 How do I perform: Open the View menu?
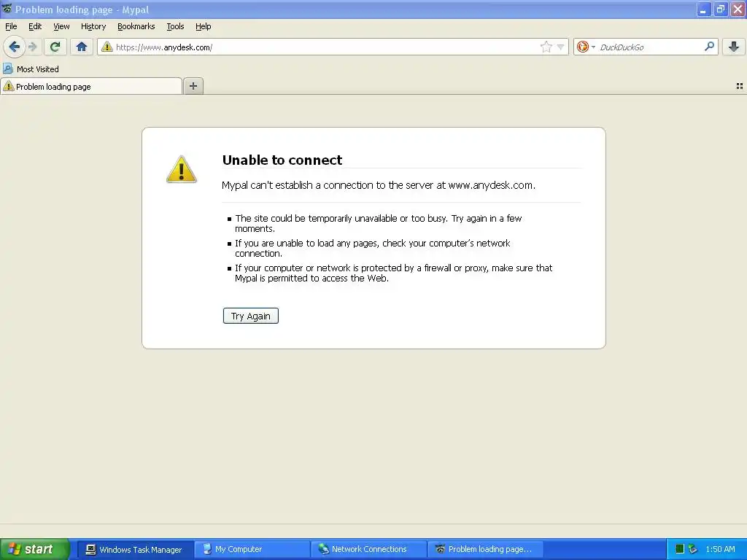pos(61,26)
